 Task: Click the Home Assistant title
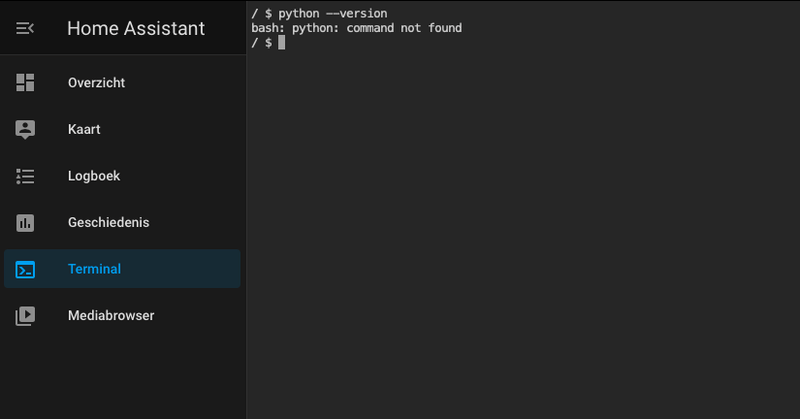click(x=136, y=28)
